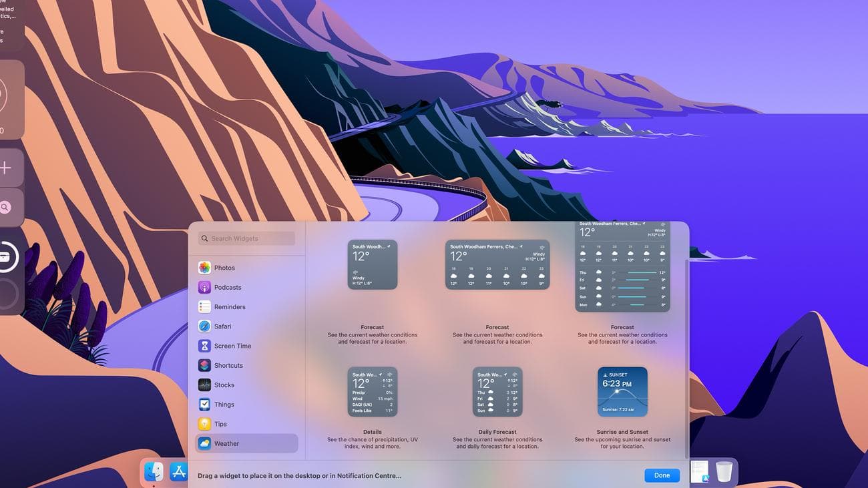This screenshot has height=488, width=868.
Task: Select the Daily Forecast widget
Action: (x=497, y=391)
